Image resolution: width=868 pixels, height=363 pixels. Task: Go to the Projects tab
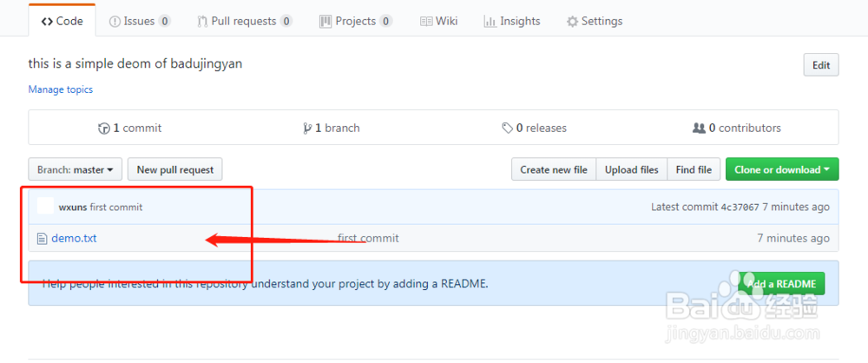coord(355,21)
